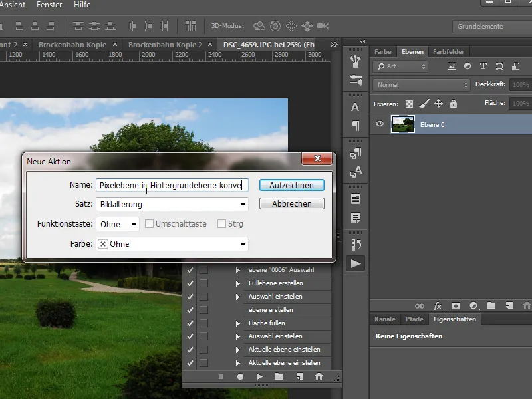The height and width of the screenshot is (399, 532).
Task: Open layer filter type dropdown Art
Action: click(401, 66)
